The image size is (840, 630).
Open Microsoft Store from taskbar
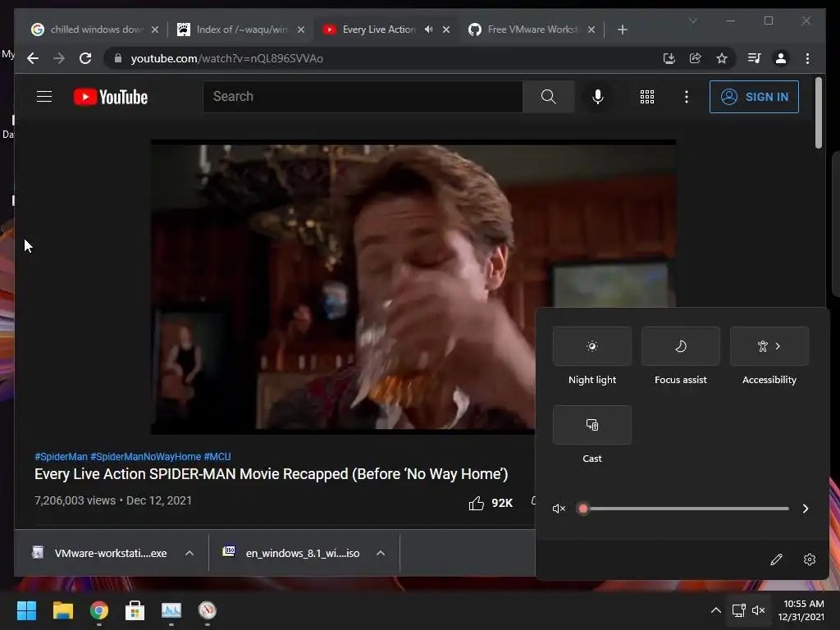(x=135, y=610)
